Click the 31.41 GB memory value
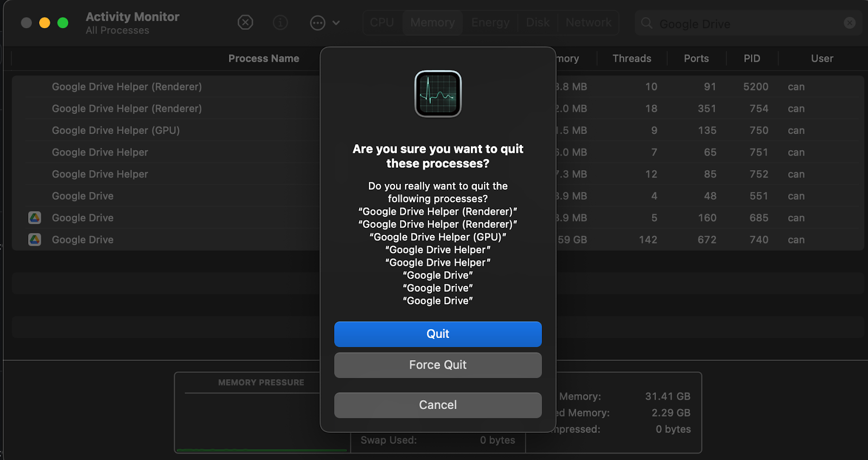 [x=668, y=397]
